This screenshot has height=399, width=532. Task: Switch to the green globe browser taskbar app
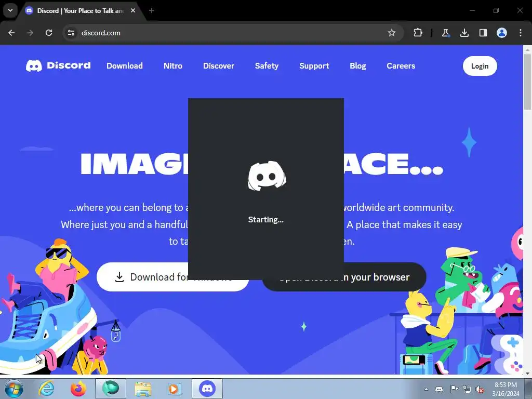coord(111,389)
